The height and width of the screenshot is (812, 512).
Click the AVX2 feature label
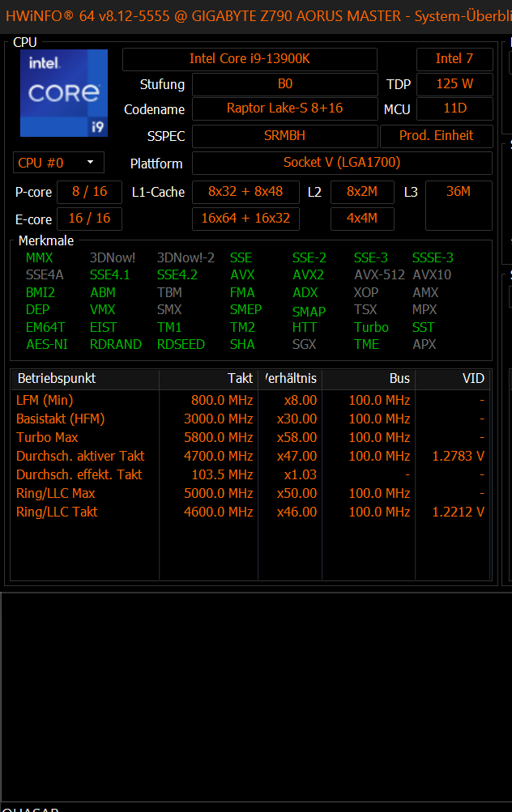tap(308, 275)
